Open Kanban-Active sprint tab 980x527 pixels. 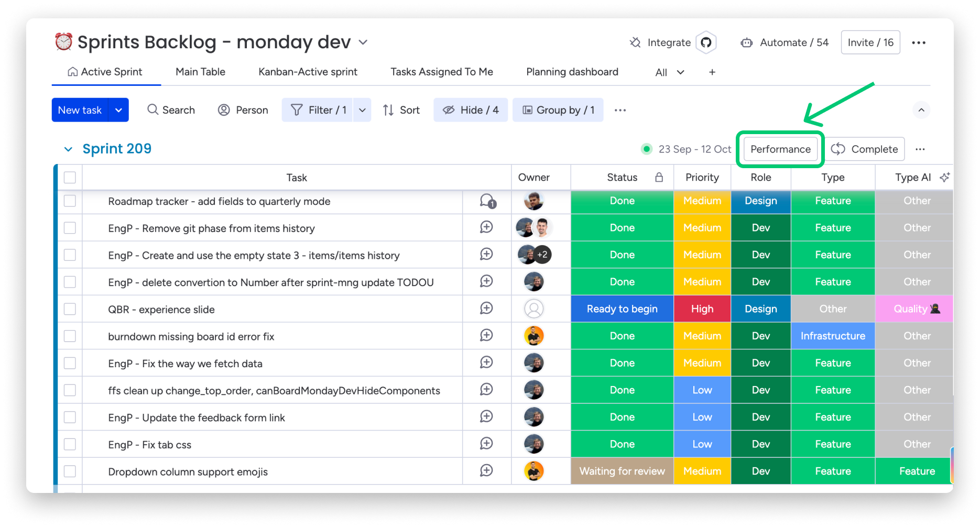click(308, 72)
